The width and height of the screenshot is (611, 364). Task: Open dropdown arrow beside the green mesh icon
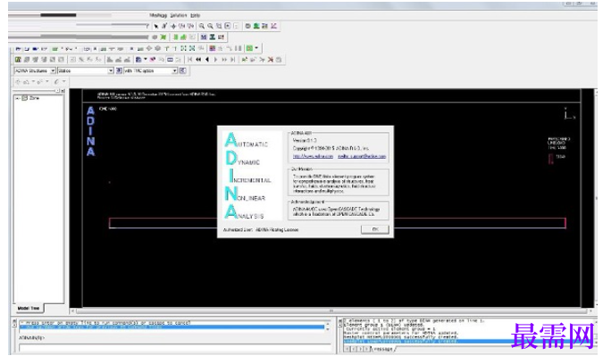[256, 48]
